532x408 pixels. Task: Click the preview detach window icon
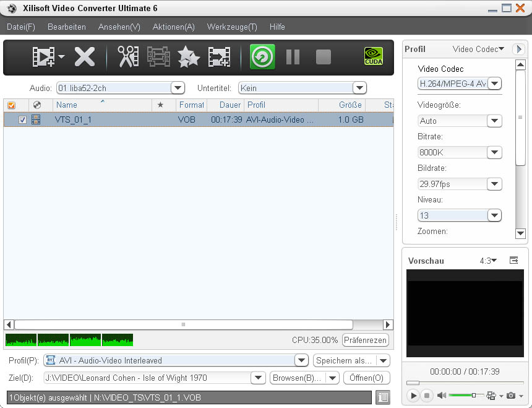[513, 261]
